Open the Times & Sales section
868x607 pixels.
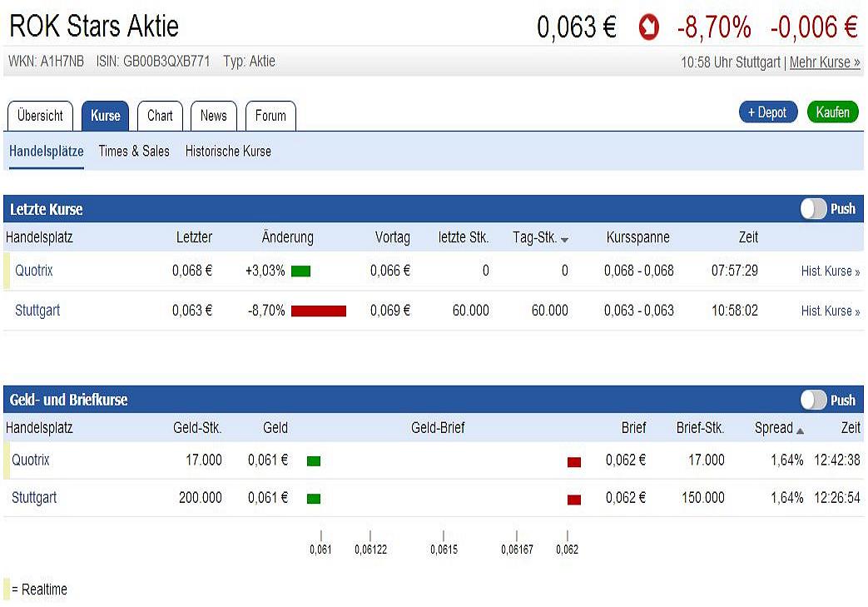coord(133,152)
